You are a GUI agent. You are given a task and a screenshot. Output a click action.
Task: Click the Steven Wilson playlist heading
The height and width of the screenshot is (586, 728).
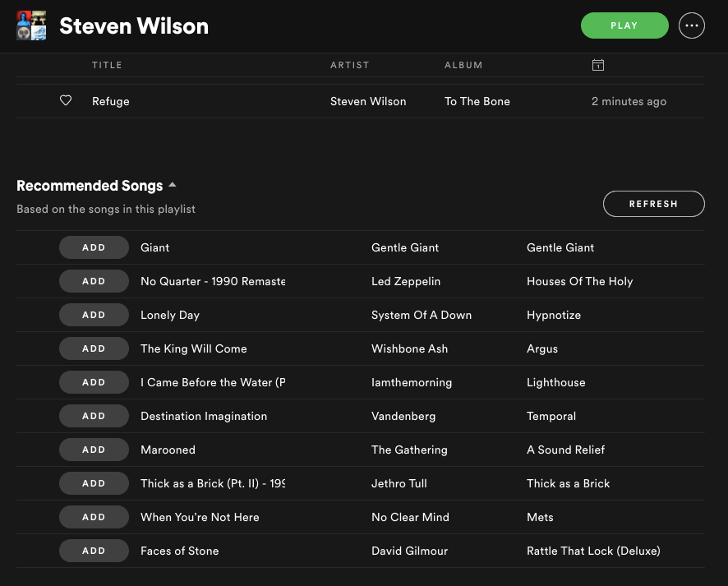134,26
